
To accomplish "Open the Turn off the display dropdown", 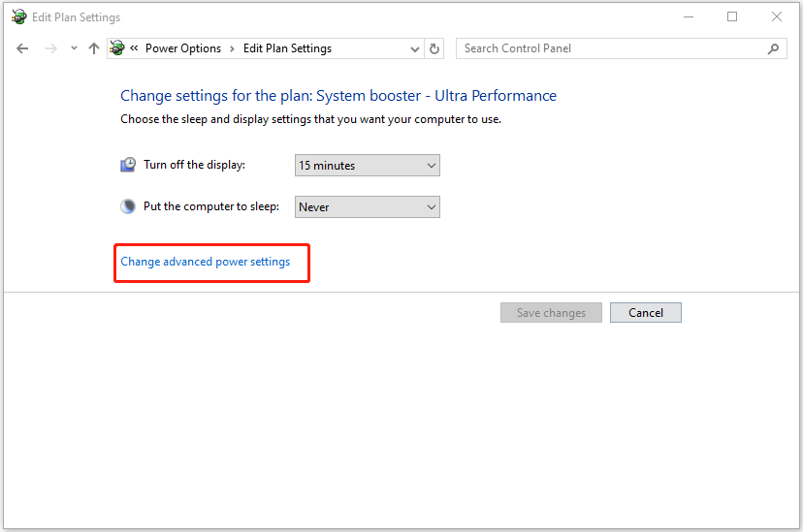I will pyautogui.click(x=368, y=166).
